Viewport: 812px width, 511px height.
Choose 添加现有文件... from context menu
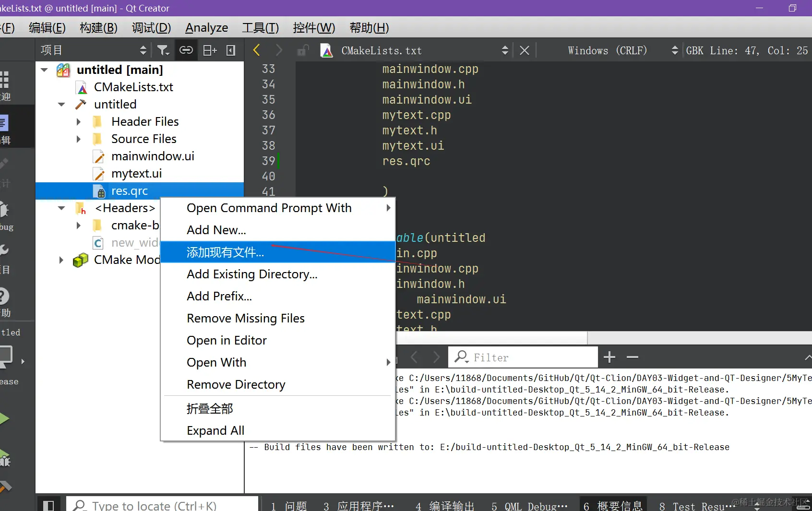point(278,252)
